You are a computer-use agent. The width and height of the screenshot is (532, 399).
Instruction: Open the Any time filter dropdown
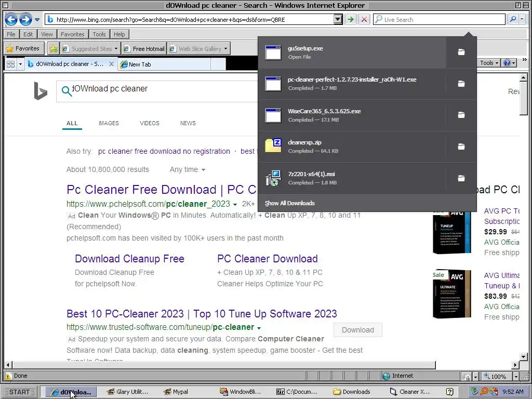[x=187, y=169]
